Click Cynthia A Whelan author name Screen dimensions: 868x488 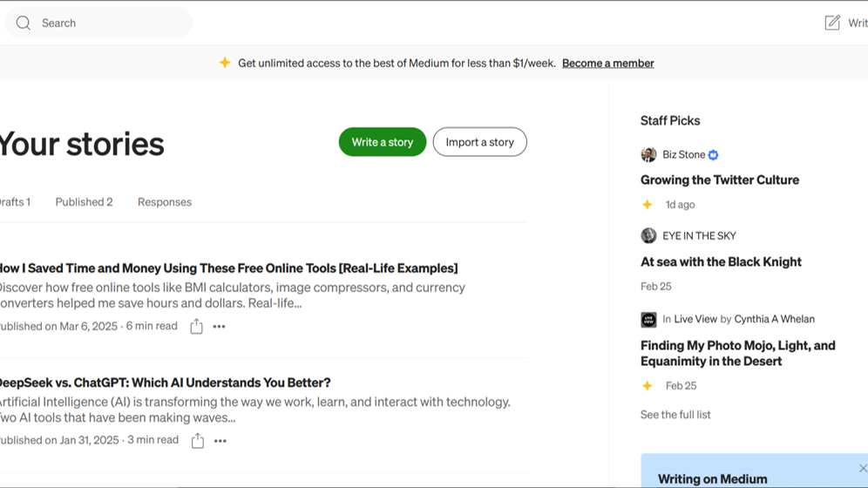[x=775, y=319]
